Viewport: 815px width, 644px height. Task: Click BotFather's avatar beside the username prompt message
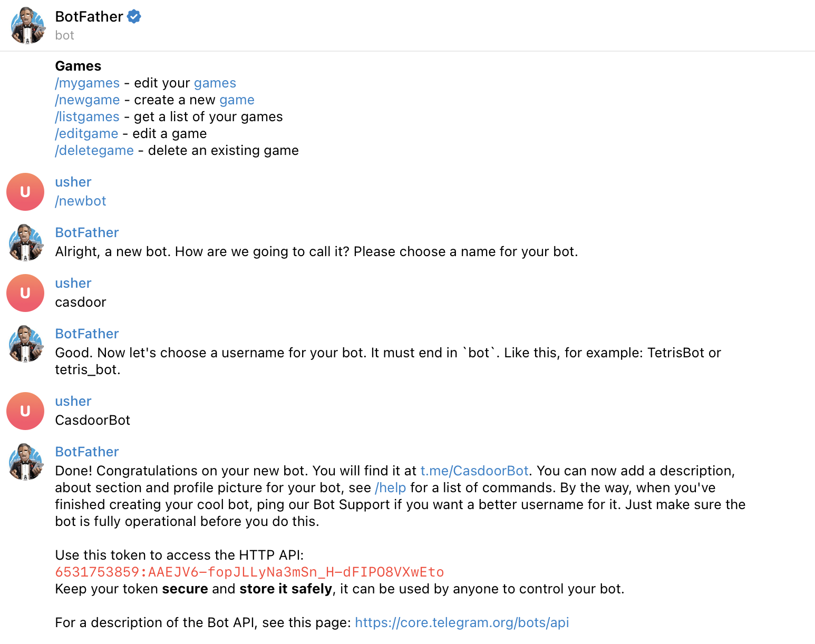[x=25, y=343]
